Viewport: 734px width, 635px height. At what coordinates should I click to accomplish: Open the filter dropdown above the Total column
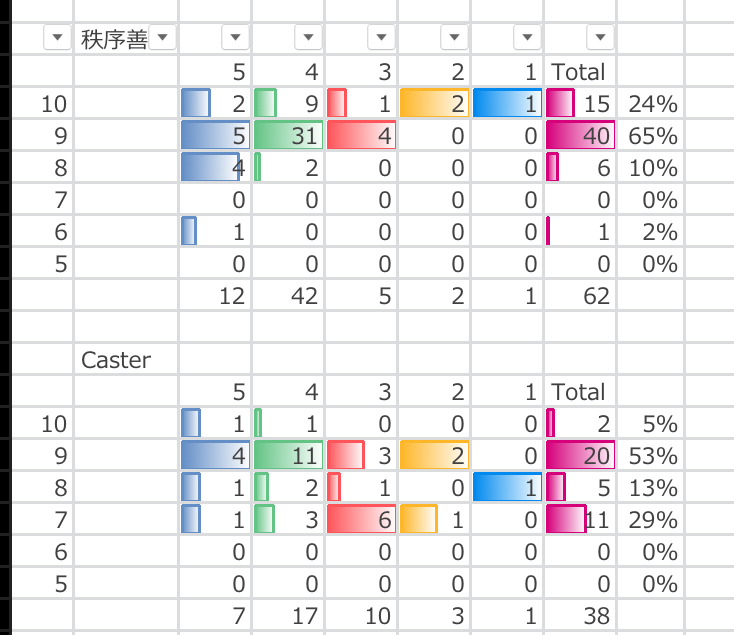(x=599, y=38)
